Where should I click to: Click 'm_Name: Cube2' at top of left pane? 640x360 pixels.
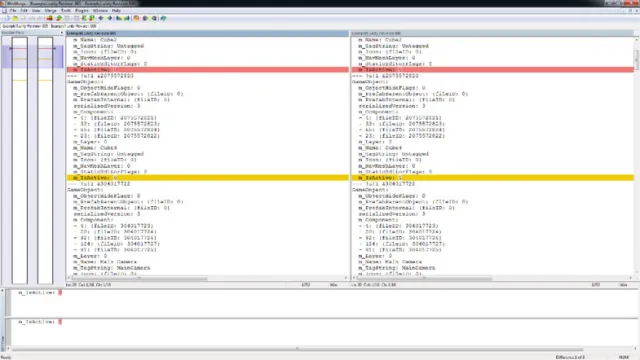(x=95, y=40)
